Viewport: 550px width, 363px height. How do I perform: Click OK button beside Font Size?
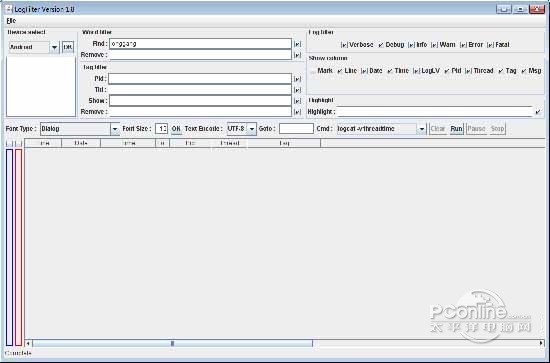(x=176, y=129)
